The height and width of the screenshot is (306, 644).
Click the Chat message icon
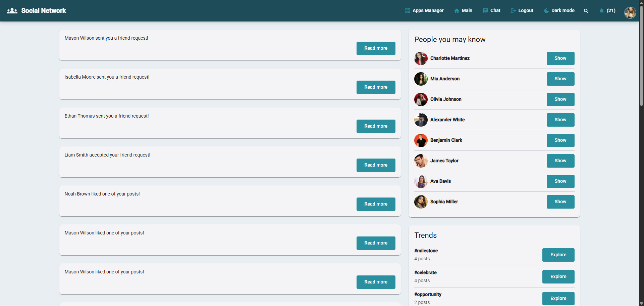pos(485,11)
